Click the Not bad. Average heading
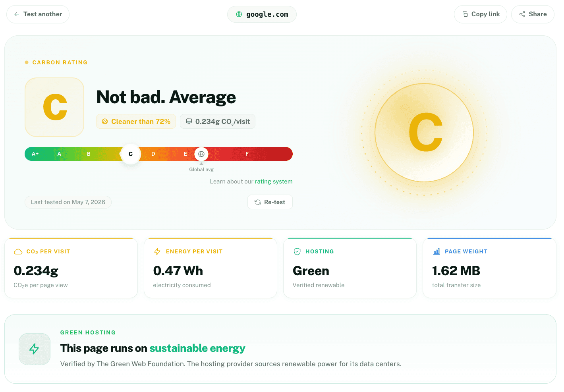 166,97
